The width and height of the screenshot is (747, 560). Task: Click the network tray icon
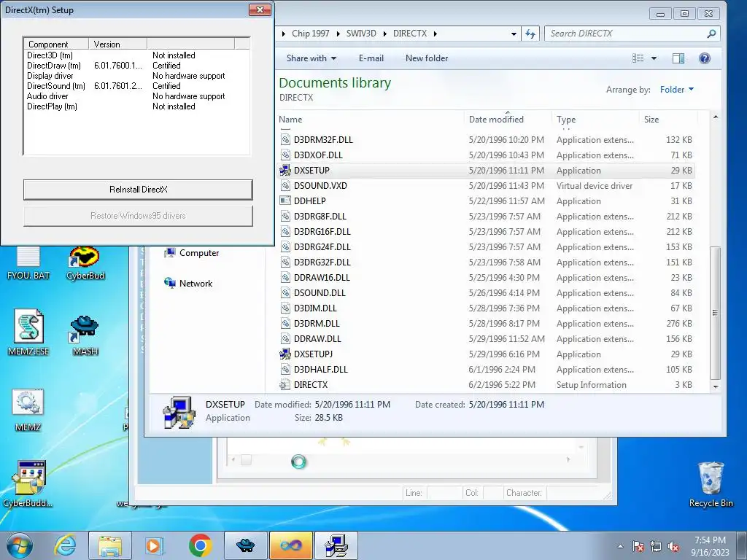point(656,547)
